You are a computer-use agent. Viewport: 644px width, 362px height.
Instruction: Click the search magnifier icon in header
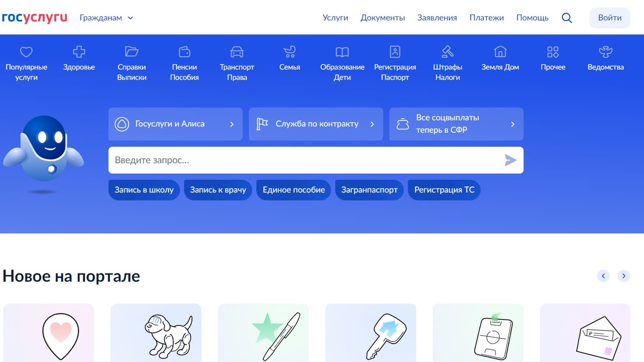tap(567, 18)
